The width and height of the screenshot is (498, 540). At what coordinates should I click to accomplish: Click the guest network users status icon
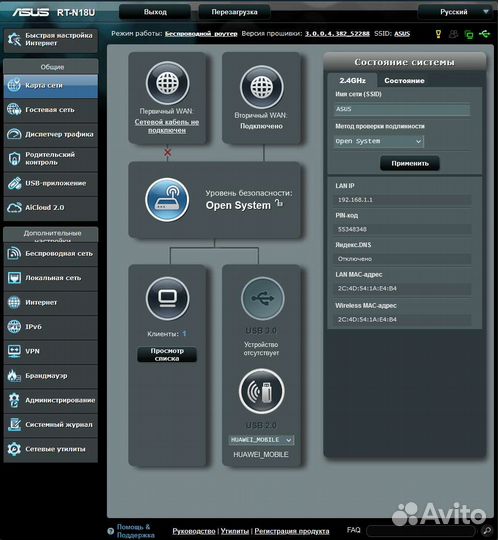454,34
